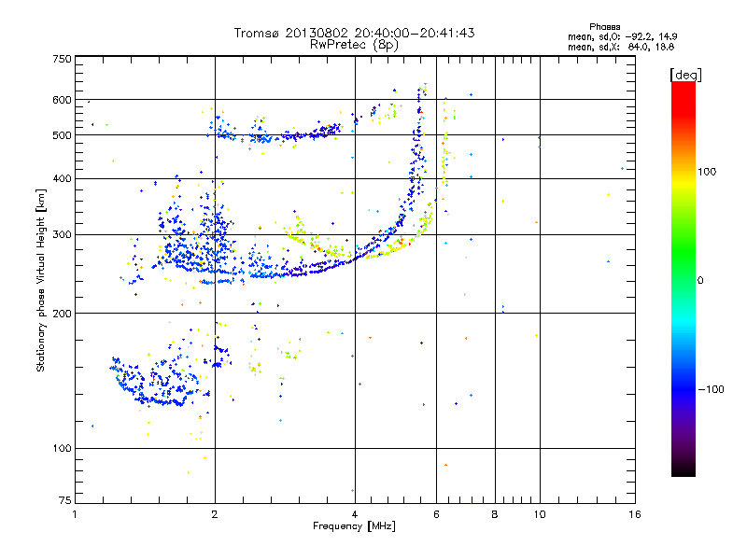Click the subtitle 'RwPretec (8p)'
Image resolution: width=747 pixels, height=560 pixels.
(354, 45)
